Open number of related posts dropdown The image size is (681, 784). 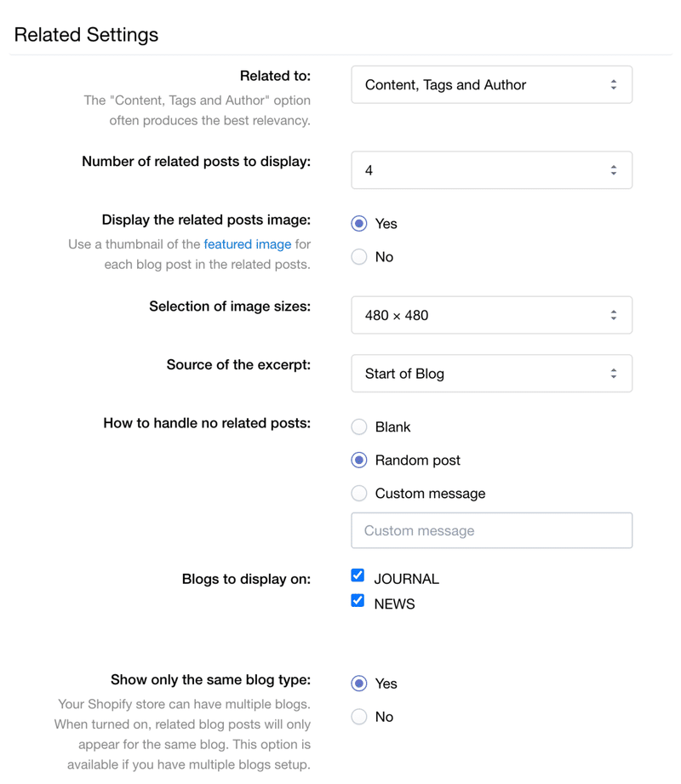point(491,170)
